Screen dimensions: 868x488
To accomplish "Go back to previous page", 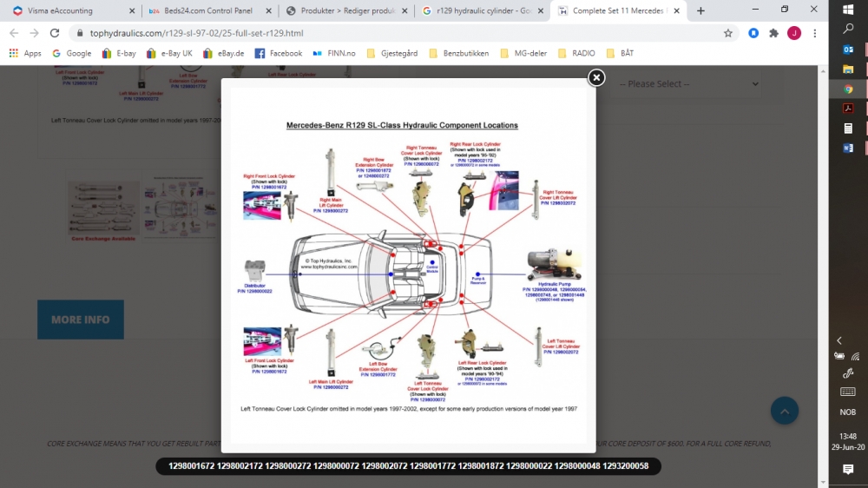I will (x=15, y=33).
